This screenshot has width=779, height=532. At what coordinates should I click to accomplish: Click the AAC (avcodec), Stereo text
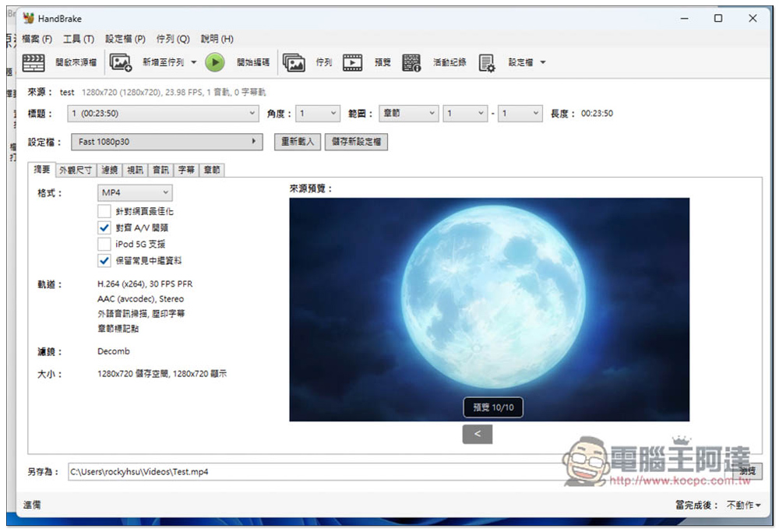coord(140,298)
